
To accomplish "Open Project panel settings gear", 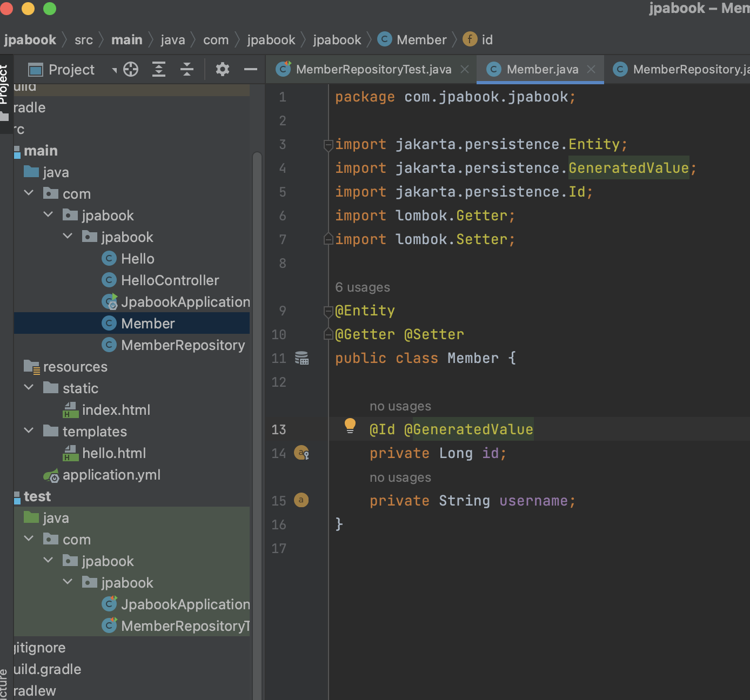I will (223, 69).
